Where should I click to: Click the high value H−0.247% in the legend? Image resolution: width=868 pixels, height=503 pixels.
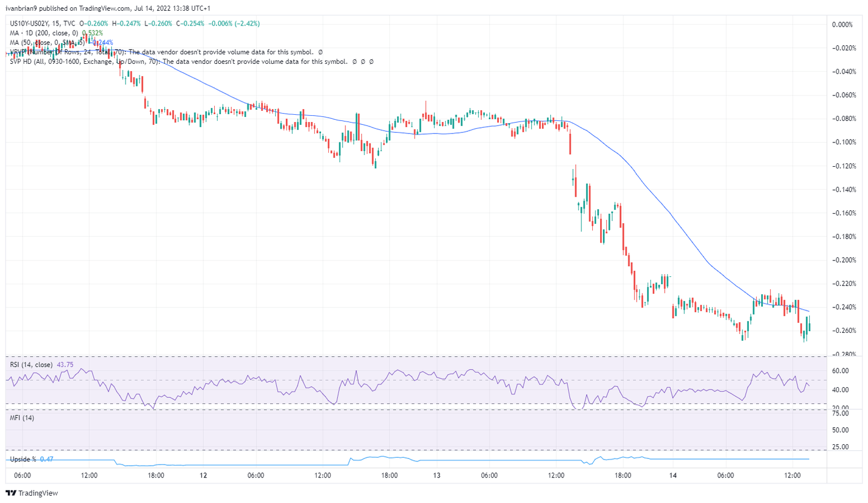[126, 24]
